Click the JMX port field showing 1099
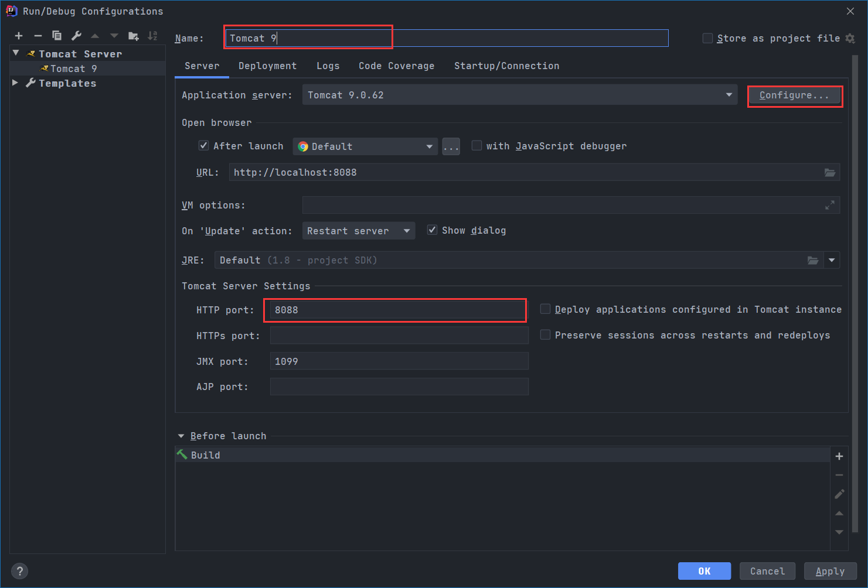 point(399,361)
